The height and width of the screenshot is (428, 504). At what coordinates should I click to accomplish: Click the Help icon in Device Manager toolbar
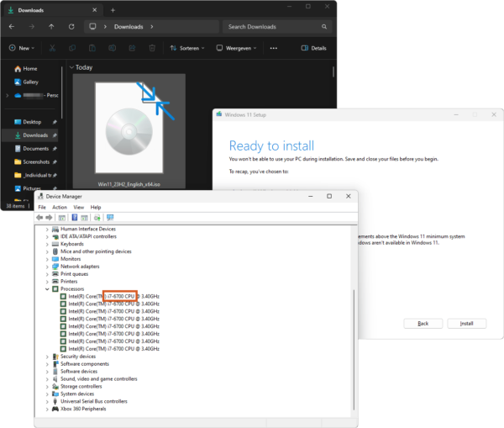click(75, 218)
